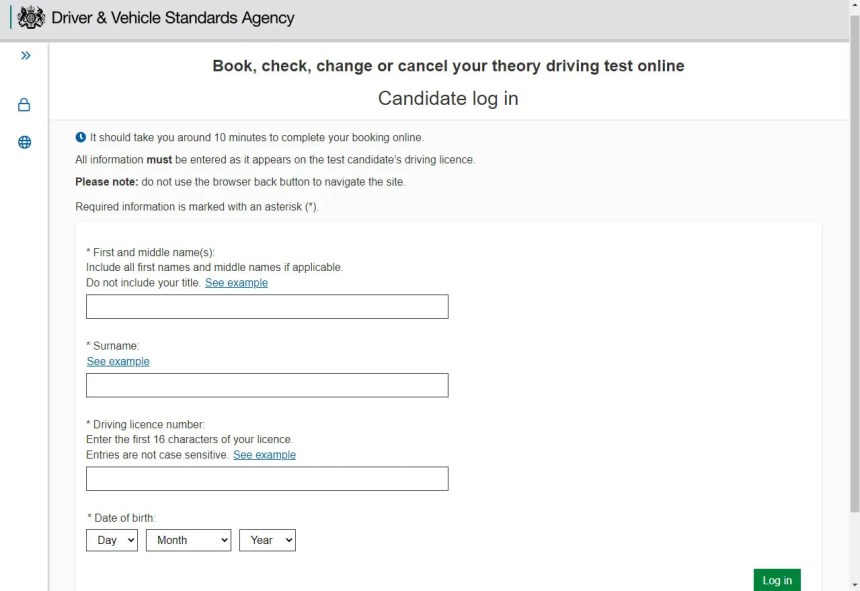Click the scrollbar up arrow
Image resolution: width=860 pixels, height=591 pixels.
click(x=853, y=6)
